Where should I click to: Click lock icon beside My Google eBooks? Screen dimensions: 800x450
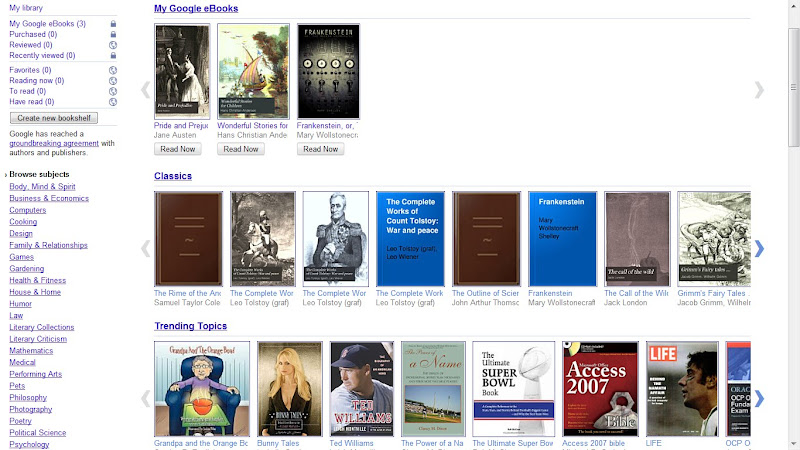tap(113, 24)
